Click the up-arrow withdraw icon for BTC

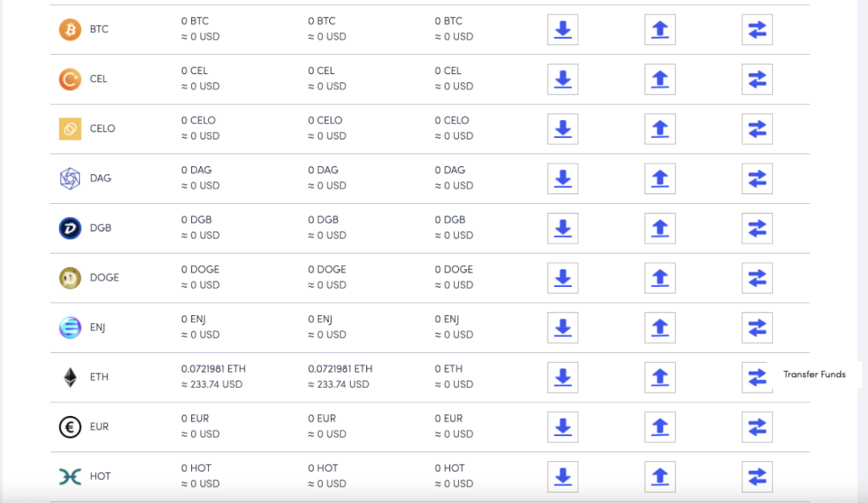point(660,30)
